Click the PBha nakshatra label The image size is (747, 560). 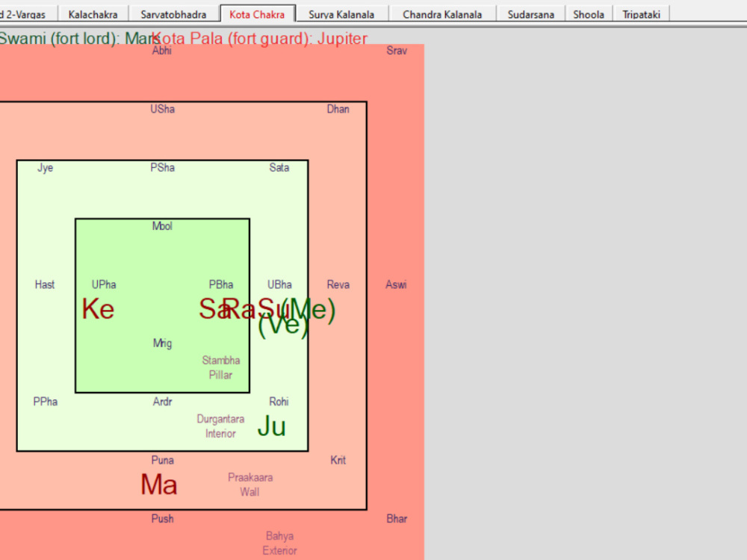pos(221,284)
